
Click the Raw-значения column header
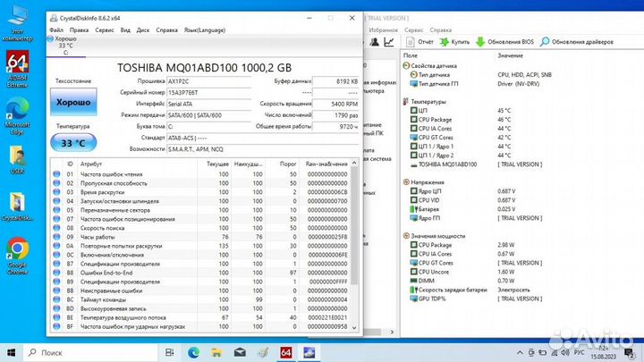pyautogui.click(x=326, y=164)
